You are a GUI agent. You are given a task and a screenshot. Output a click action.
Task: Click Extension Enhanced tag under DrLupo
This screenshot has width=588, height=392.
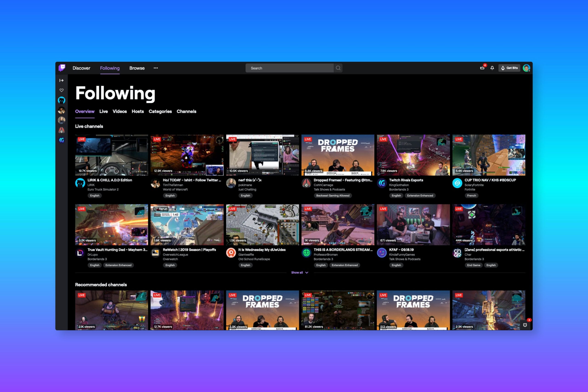click(118, 265)
